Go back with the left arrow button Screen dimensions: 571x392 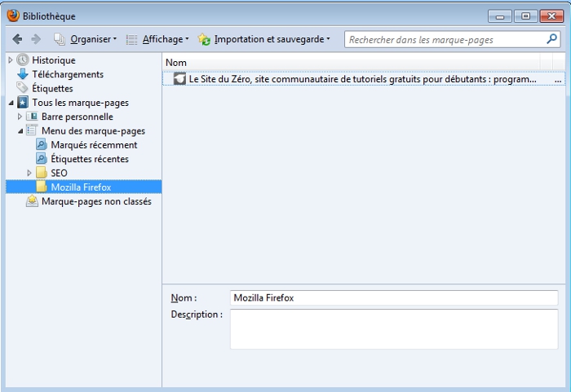click(17, 39)
